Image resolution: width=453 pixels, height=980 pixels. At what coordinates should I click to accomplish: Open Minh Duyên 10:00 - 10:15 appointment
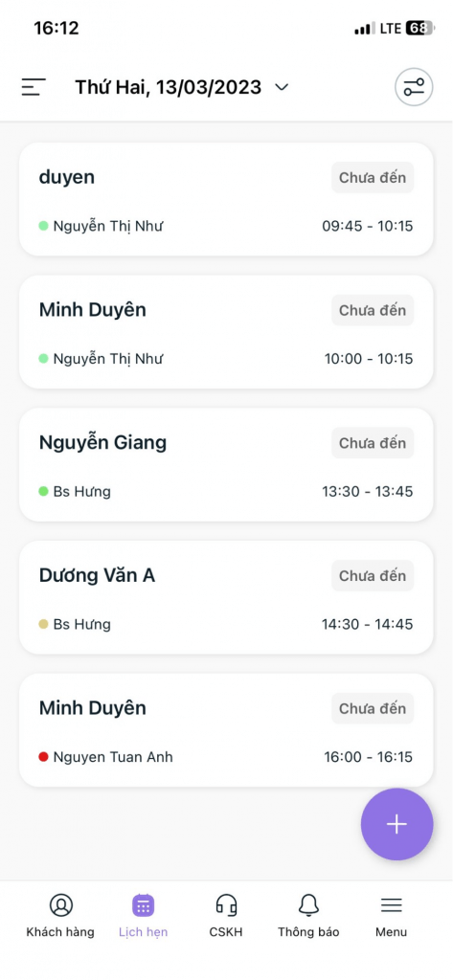[x=226, y=332]
